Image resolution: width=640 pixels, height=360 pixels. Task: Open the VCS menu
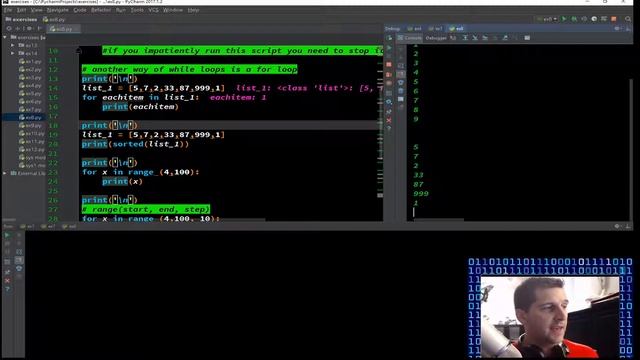click(153, 10)
